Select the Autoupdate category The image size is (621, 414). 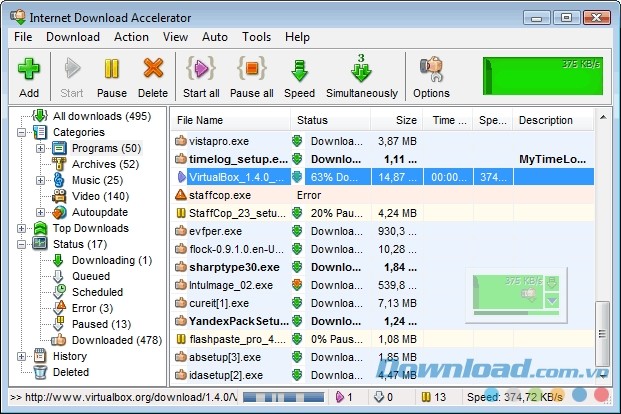pos(100,212)
